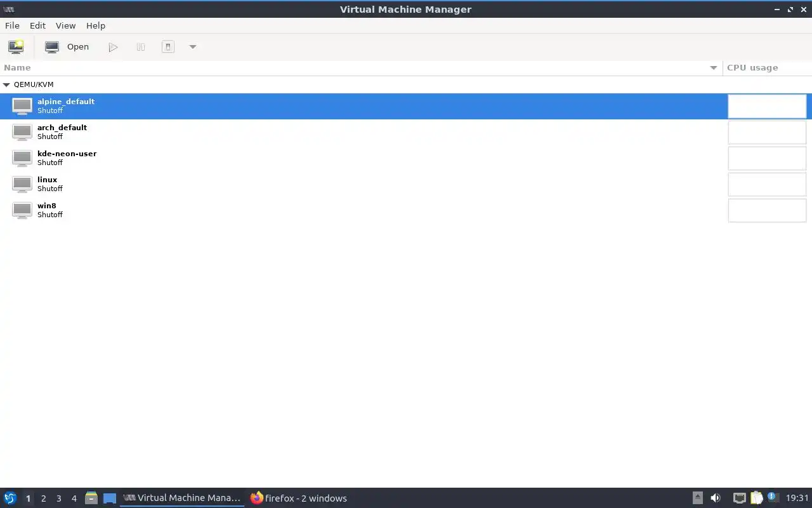Click the monitor icon of kde-neon-user
Viewport: 812px width, 508px height.
[22, 158]
